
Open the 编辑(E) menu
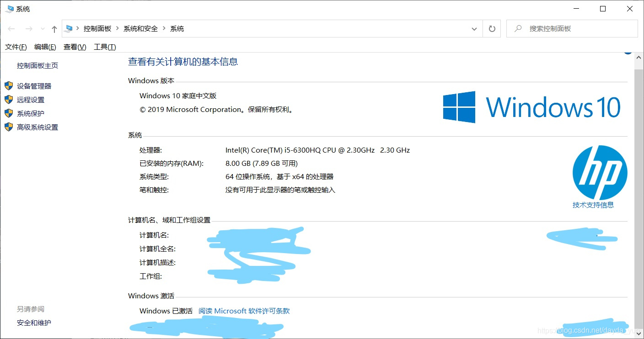click(x=45, y=47)
